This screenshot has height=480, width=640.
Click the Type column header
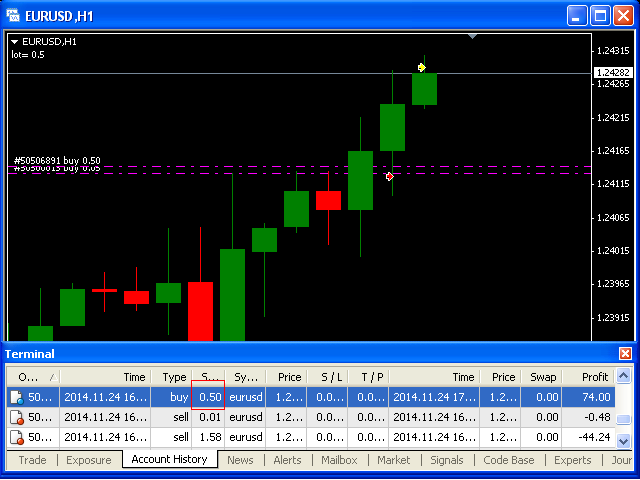coord(174,377)
